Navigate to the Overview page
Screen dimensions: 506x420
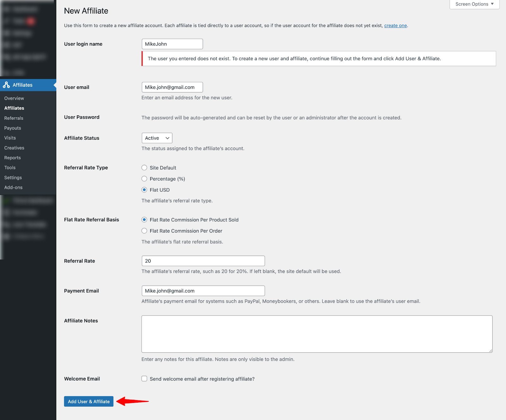[x=14, y=98]
